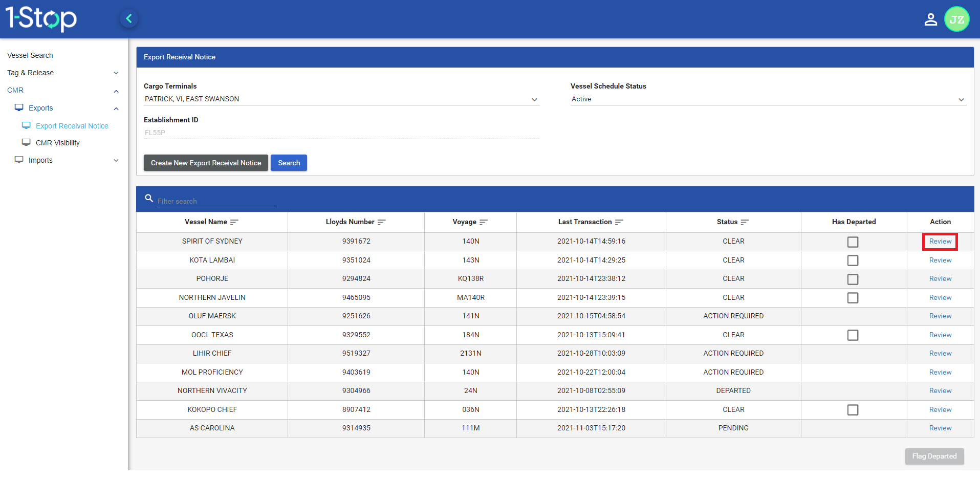Click the filter search magnifier icon
Screen dimensions: 980x479
pyautogui.click(x=149, y=198)
